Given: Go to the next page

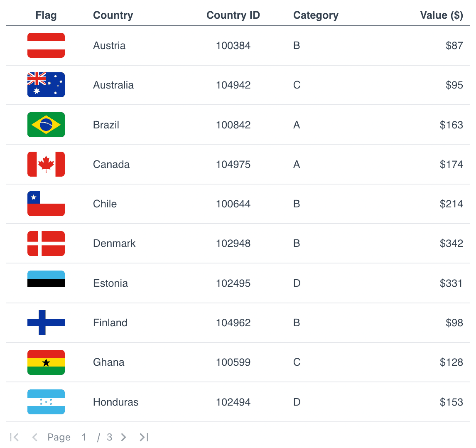Looking at the screenshot, I should [x=123, y=437].
